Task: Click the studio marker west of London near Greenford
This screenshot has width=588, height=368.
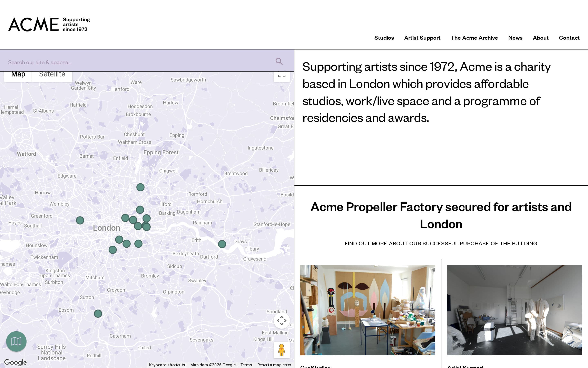Action: [80, 220]
